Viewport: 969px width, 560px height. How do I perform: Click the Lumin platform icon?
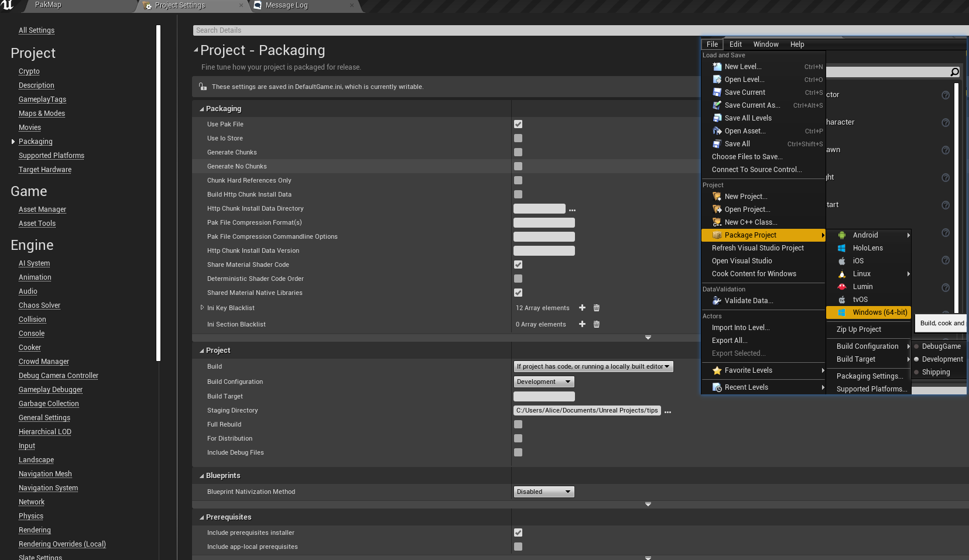click(x=842, y=287)
